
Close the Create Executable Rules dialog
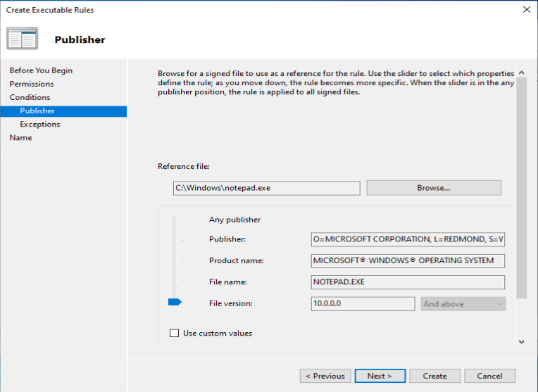[x=526, y=10]
